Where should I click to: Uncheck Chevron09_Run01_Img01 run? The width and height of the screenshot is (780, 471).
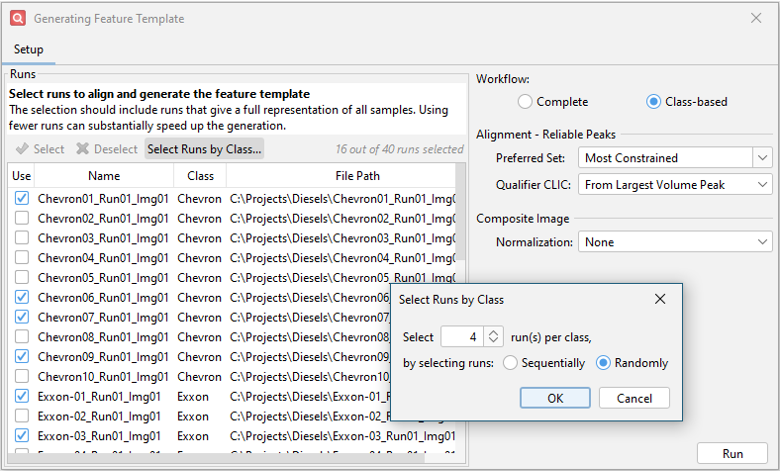pos(21,356)
